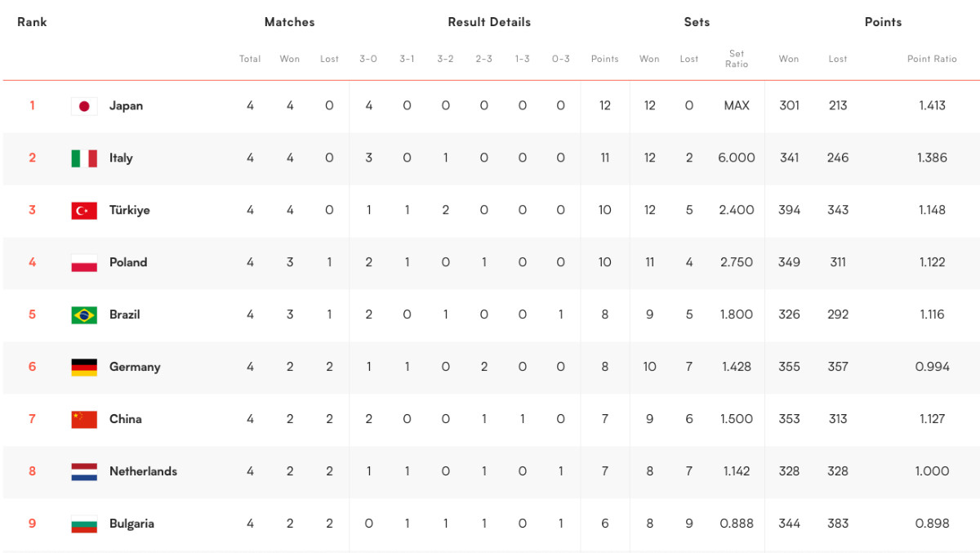Viewport: 980px width, 553px height.
Task: Click the Germany flag icon
Action: (x=84, y=368)
